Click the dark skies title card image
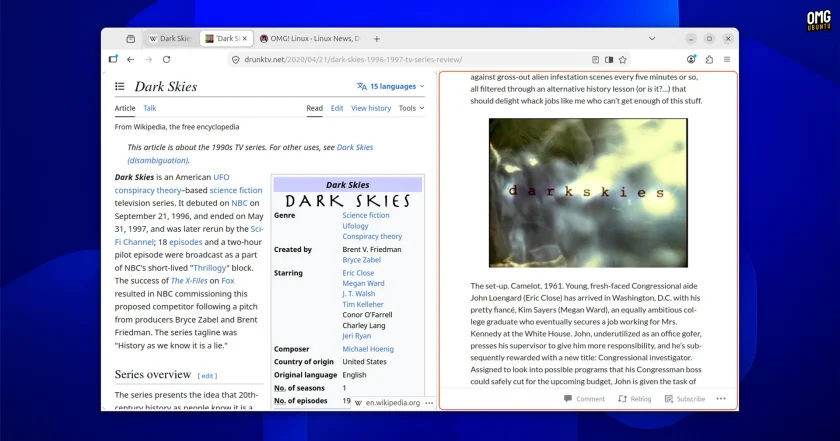Screen dimensions: 840x441 (588, 193)
